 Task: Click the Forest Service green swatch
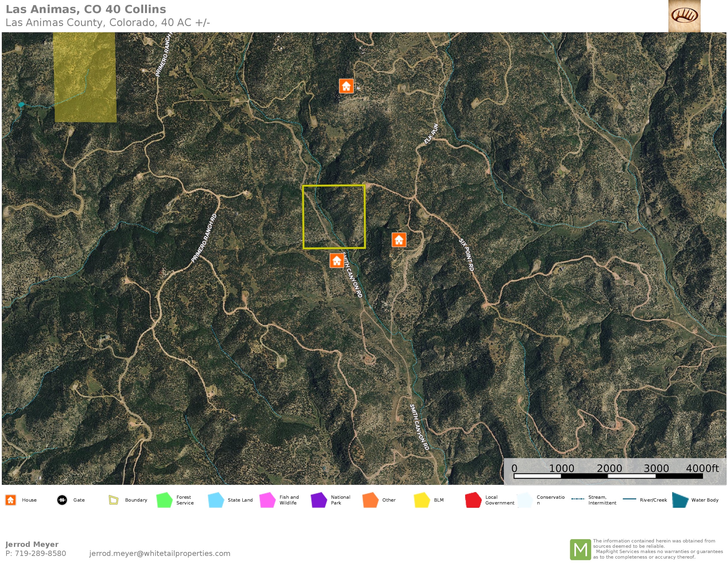[164, 500]
